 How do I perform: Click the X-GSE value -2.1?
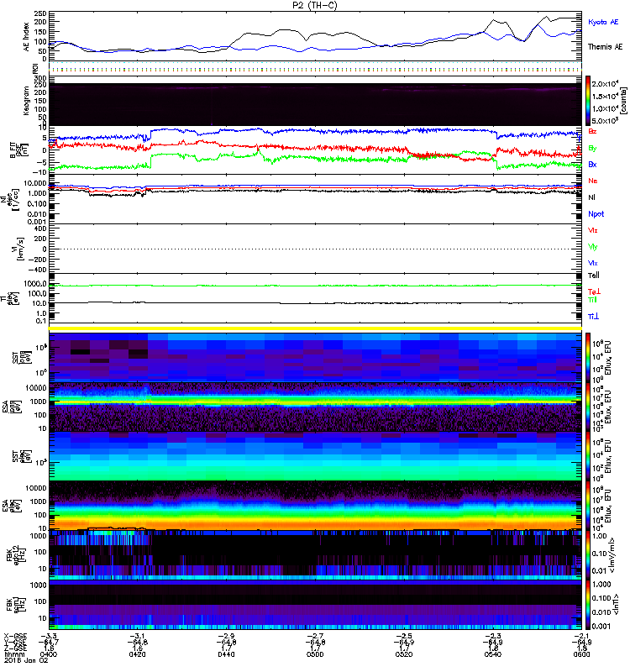[581, 636]
